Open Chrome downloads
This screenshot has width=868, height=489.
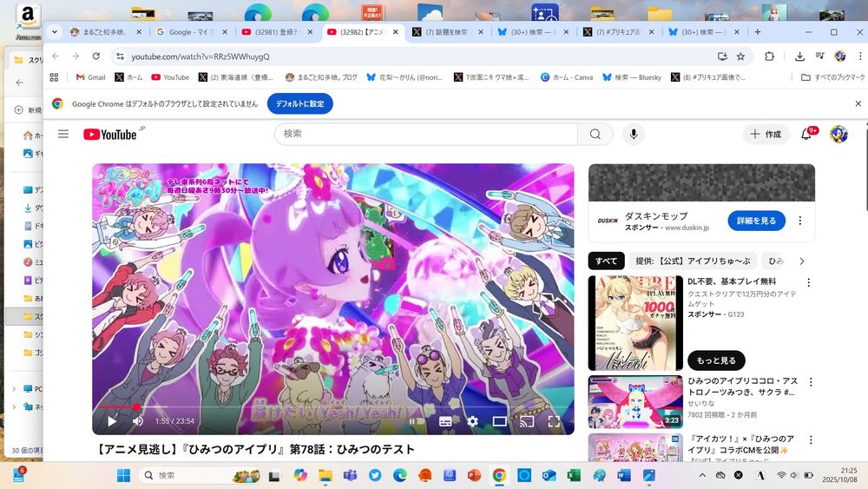click(x=799, y=56)
